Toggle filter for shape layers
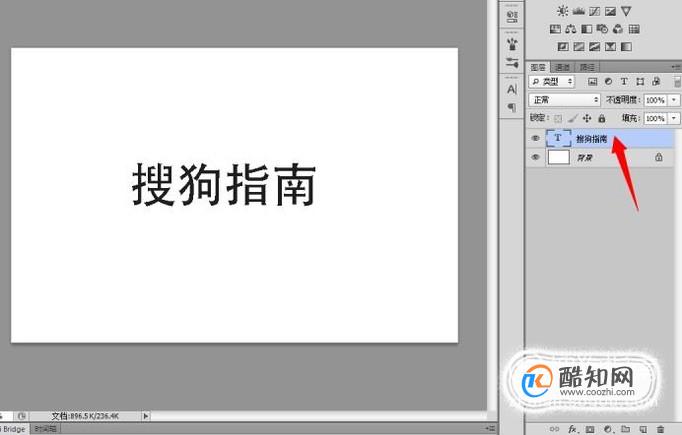The height and width of the screenshot is (435, 682). [640, 81]
